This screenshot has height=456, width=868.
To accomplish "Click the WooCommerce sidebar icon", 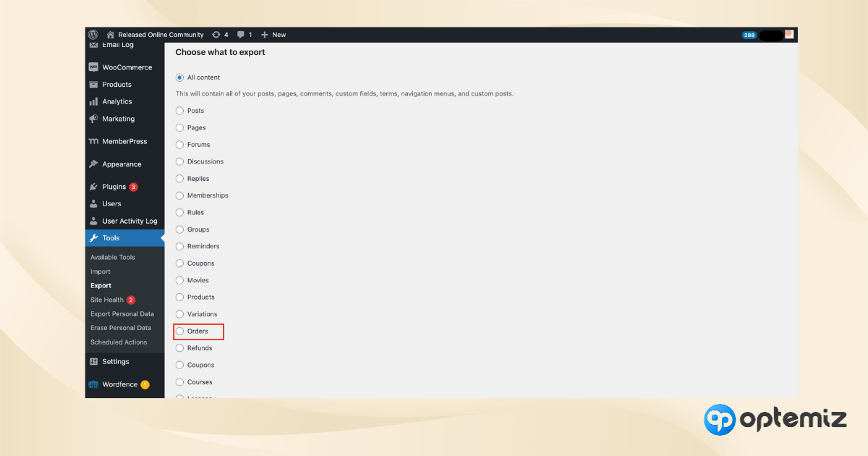I will pos(93,67).
